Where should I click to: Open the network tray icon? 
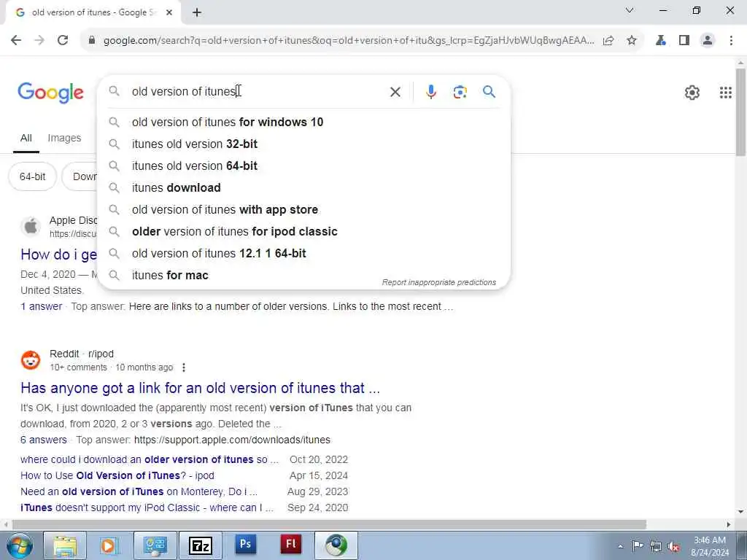656,547
